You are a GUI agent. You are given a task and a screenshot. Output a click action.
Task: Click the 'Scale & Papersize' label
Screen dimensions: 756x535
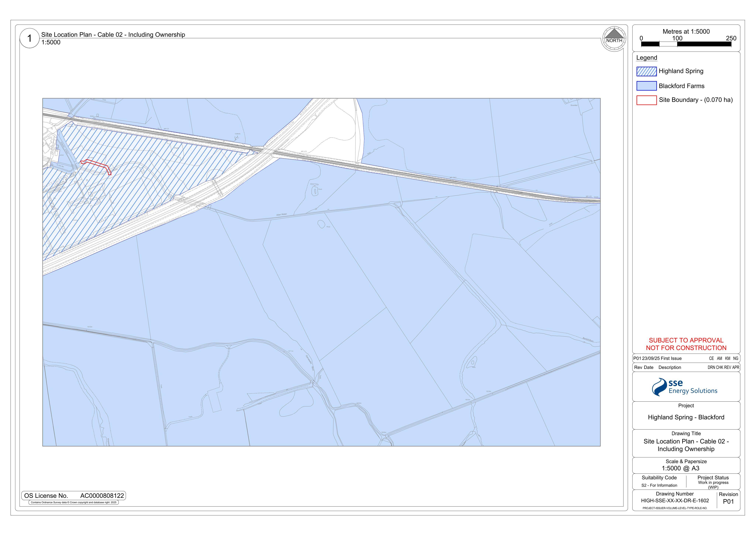pos(686,461)
